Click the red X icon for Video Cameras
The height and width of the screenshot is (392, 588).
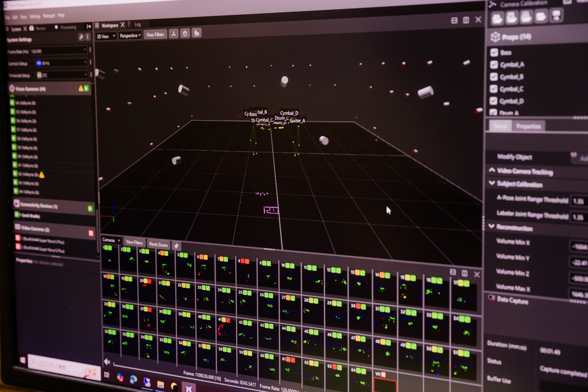pos(91,233)
